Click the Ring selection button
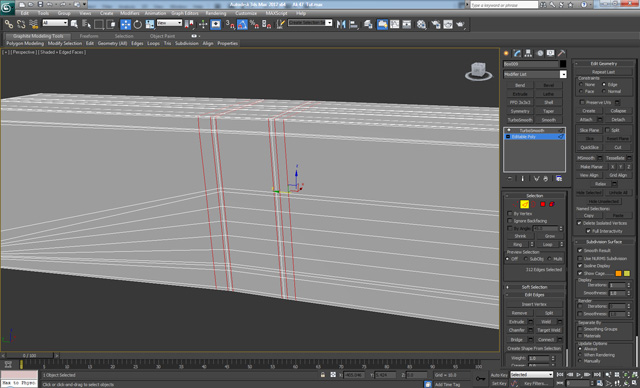This screenshot has height=388, width=640. pyautogui.click(x=518, y=244)
